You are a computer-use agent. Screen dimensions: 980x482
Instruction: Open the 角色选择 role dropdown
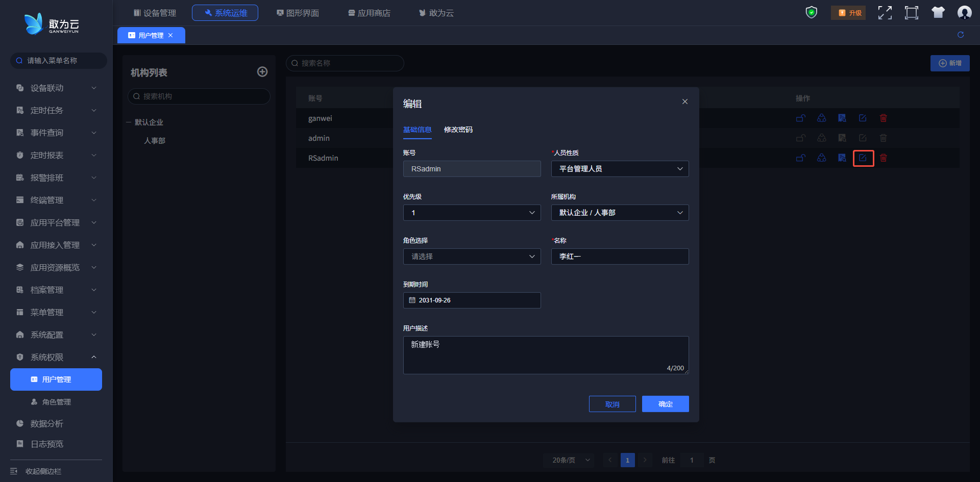(x=472, y=257)
